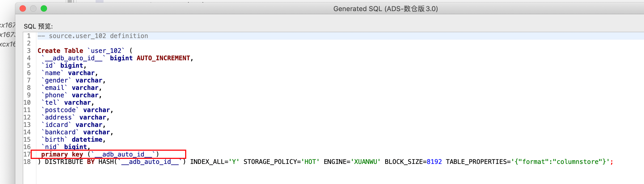The width and height of the screenshot is (644, 184).
Task: Click the AUTO_INCREMENT keyword
Action: click(163, 58)
